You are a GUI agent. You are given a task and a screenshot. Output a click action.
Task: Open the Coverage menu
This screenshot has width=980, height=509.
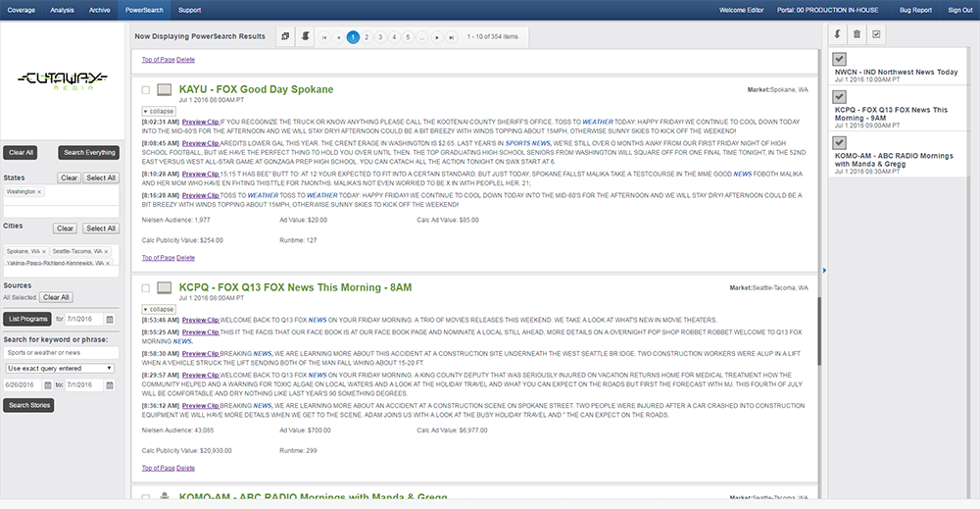[x=22, y=10]
